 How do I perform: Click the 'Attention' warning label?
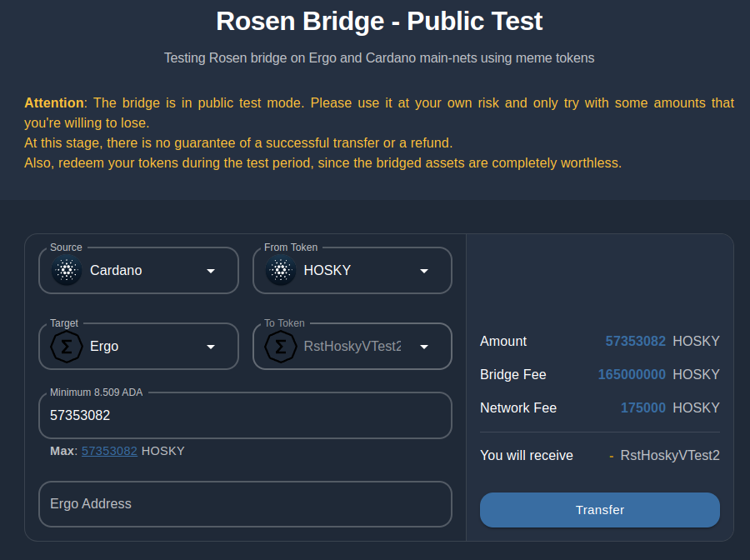[x=54, y=102]
